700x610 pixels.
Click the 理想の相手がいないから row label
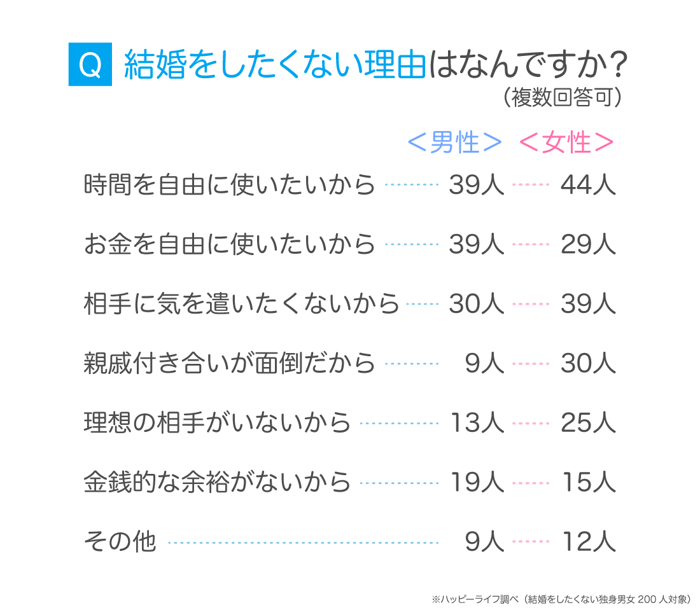217,423
